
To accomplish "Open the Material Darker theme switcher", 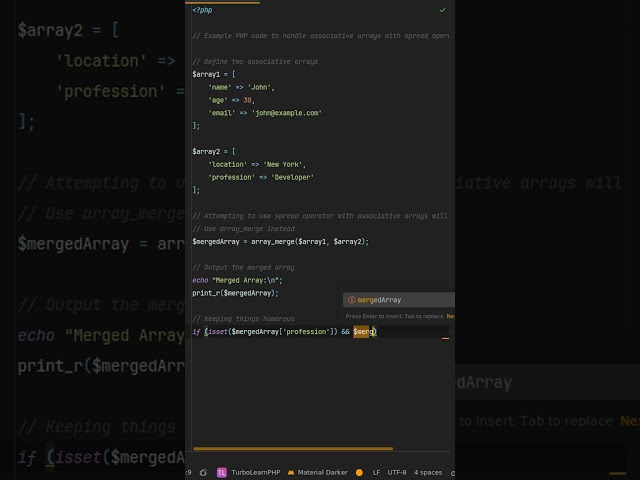I will point(318,472).
